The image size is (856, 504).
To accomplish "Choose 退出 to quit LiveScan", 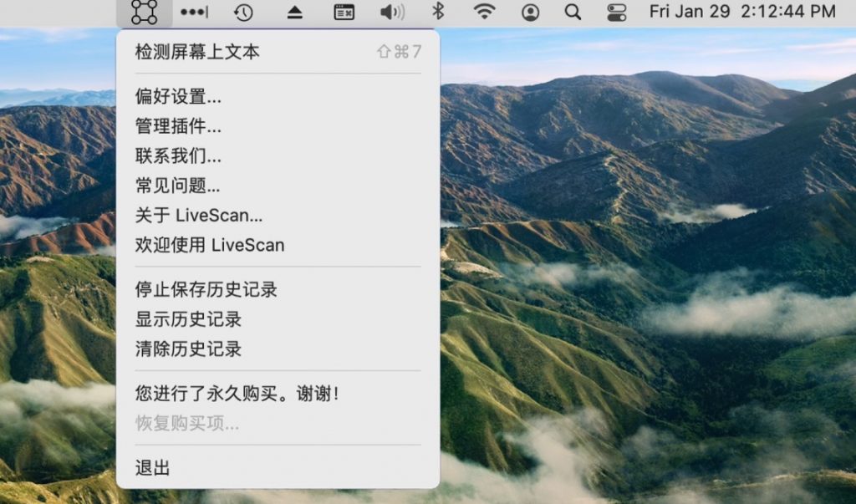I will [x=278, y=468].
